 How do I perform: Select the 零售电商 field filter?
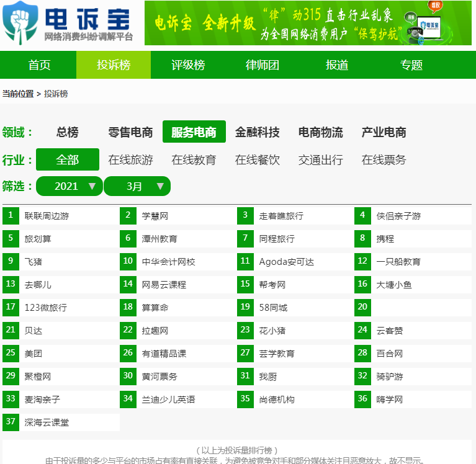(130, 132)
